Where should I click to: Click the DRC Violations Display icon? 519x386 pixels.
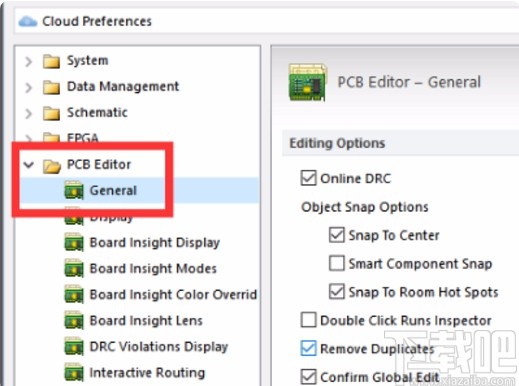tap(74, 346)
